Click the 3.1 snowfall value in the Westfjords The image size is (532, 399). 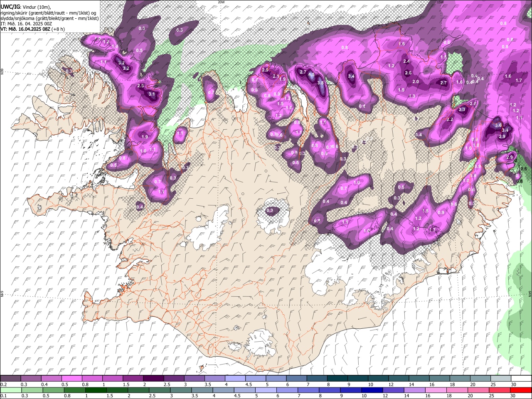coord(152,94)
